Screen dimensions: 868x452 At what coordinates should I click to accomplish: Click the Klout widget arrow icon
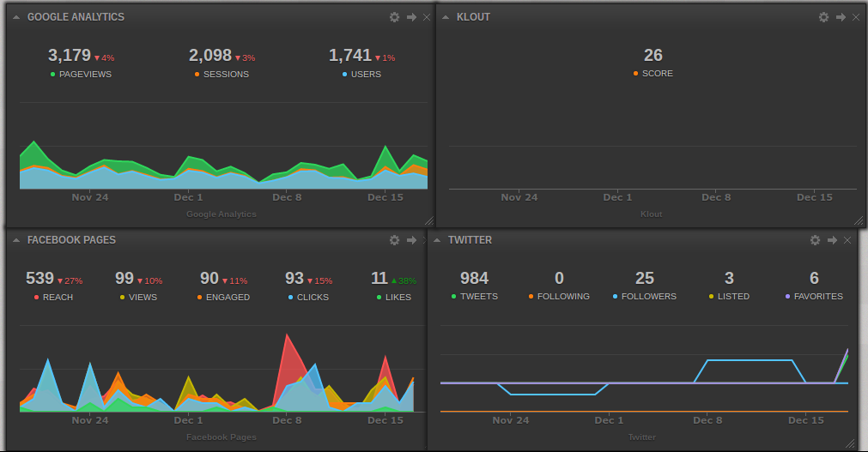841,17
